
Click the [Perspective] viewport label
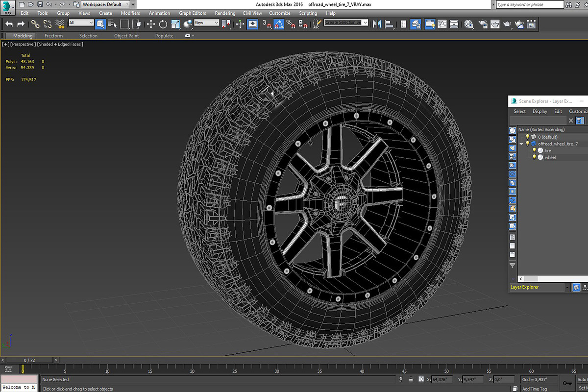click(x=23, y=44)
